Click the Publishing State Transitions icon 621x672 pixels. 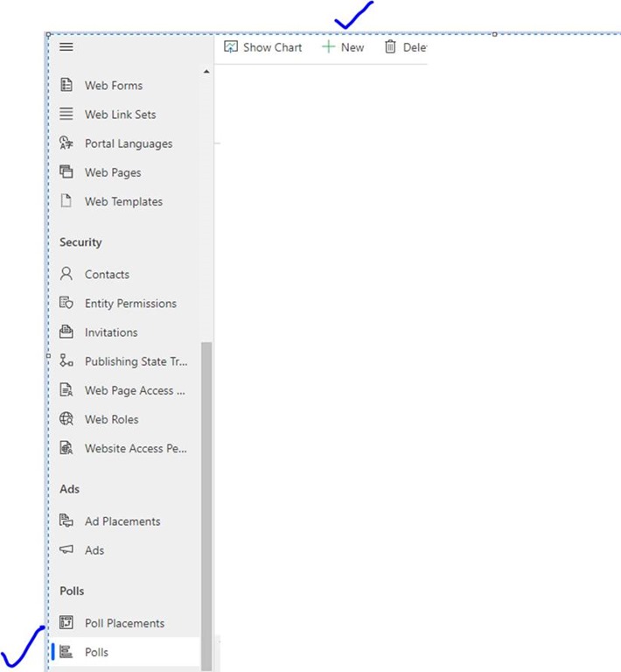(66, 361)
